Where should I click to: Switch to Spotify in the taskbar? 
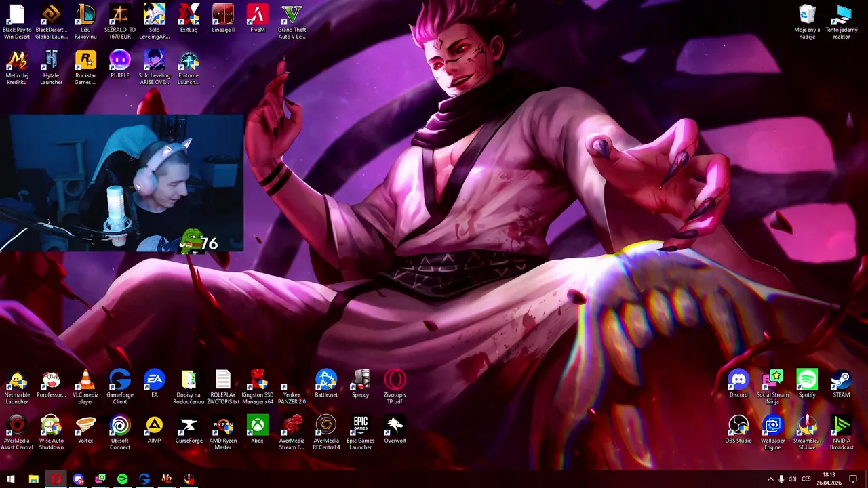pos(122,479)
